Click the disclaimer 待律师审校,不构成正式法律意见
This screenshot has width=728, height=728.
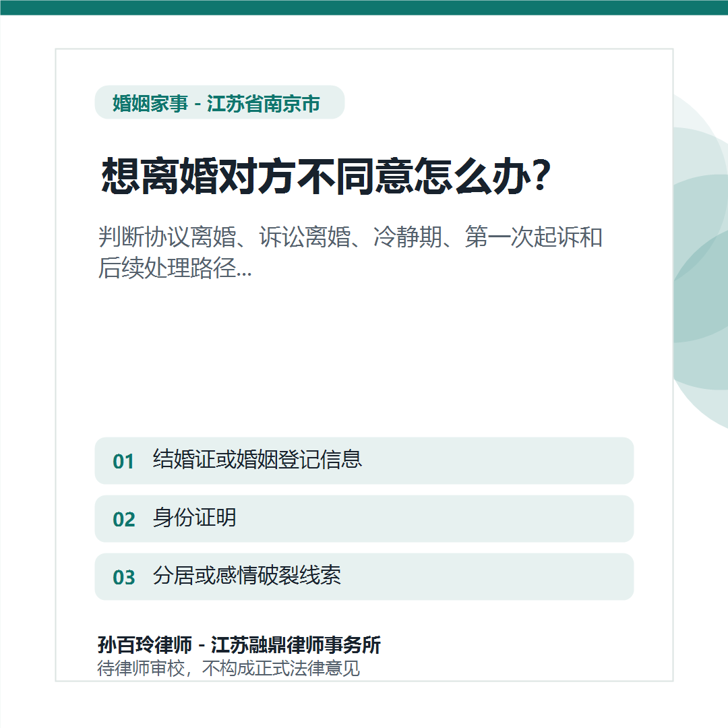(x=229, y=669)
